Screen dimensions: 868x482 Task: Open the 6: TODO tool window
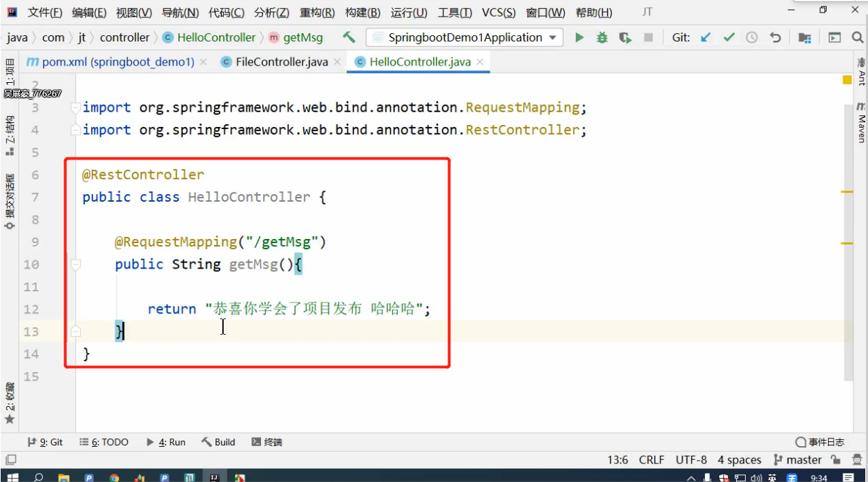coord(104,442)
